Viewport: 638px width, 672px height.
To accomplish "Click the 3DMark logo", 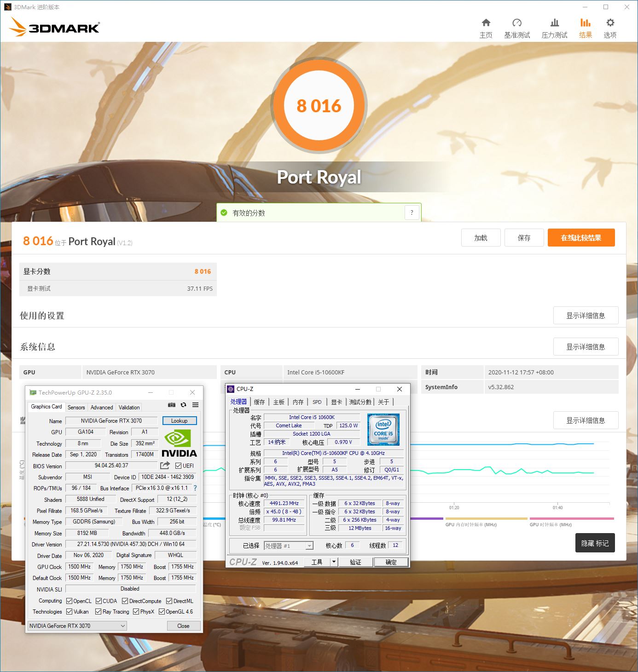I will click(54, 27).
